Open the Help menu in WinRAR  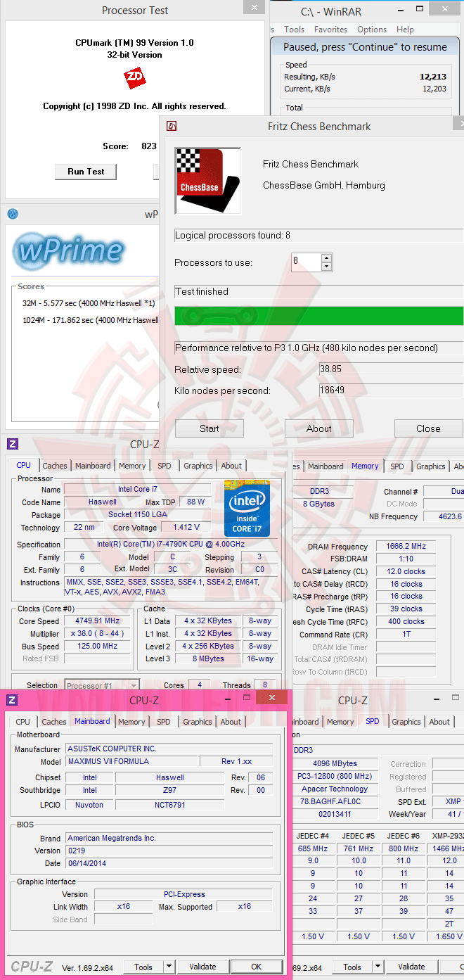[405, 30]
